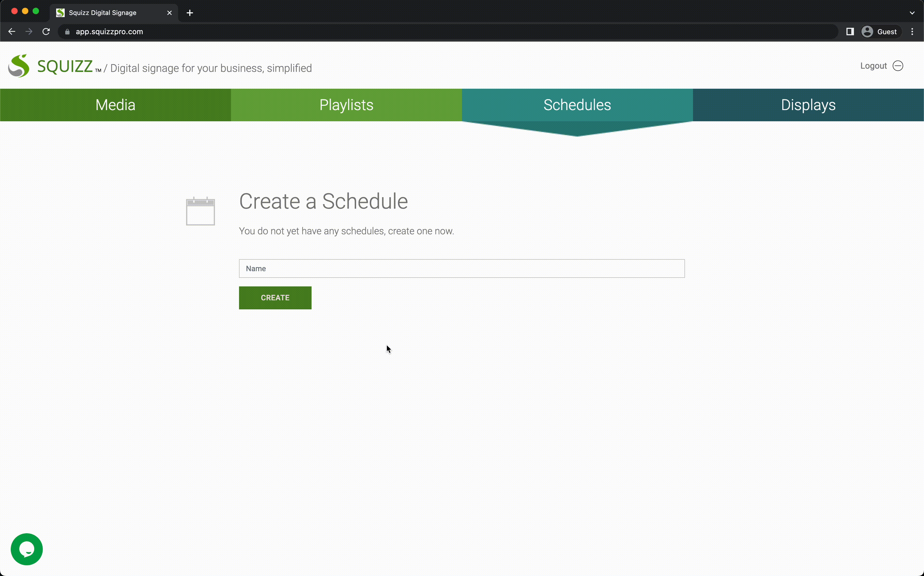Click the browser back arrow
The image size is (924, 576).
[12, 32]
